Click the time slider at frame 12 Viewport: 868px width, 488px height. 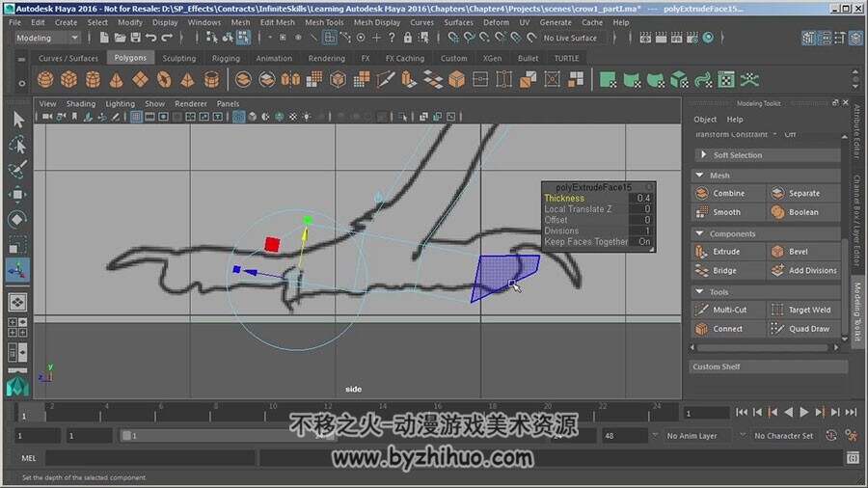tap(327, 413)
